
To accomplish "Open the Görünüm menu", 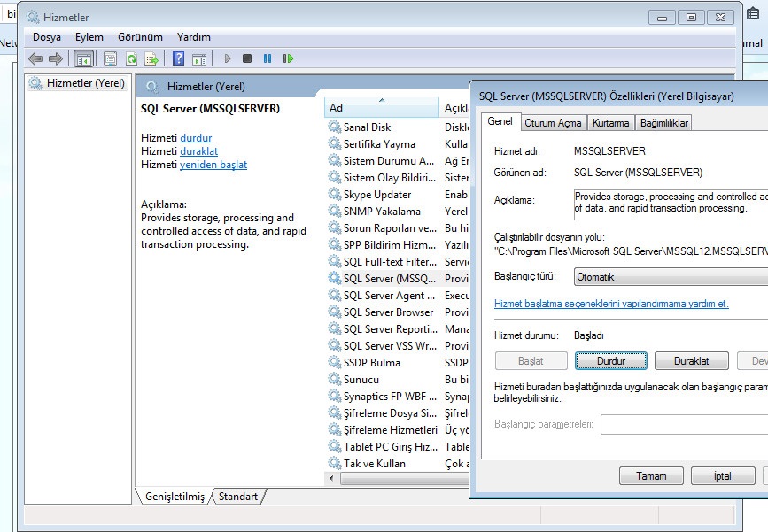I will pos(140,37).
